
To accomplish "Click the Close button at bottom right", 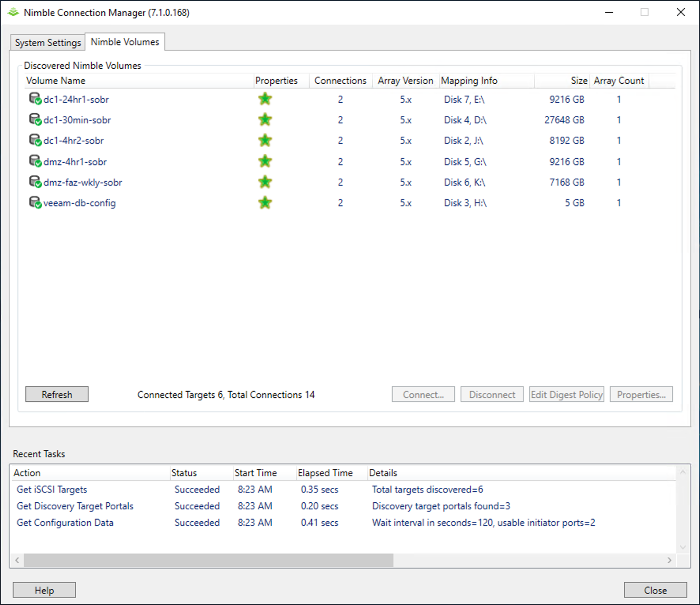I will tap(655, 590).
